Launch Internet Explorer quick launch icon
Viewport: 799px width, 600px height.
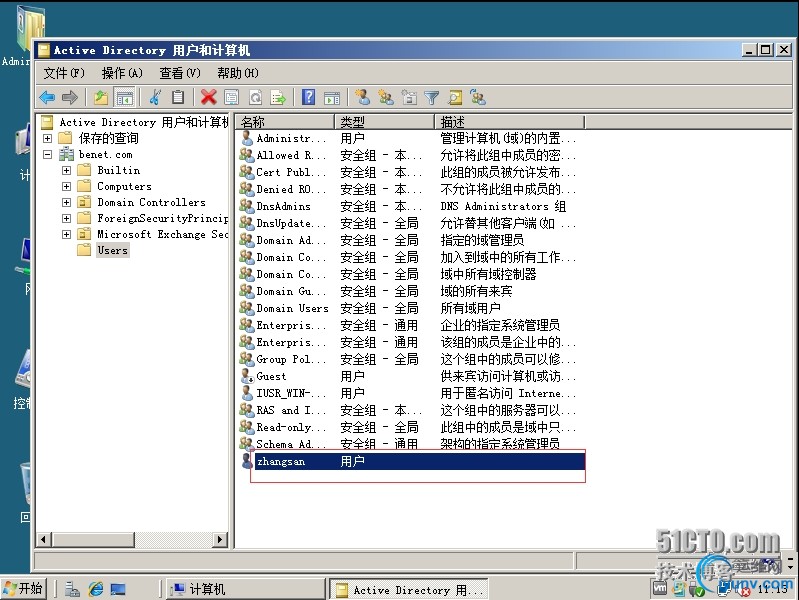pyautogui.click(x=95, y=589)
